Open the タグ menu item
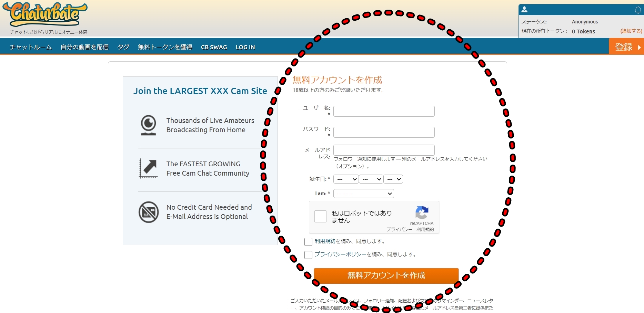The width and height of the screenshot is (644, 313). (x=123, y=47)
